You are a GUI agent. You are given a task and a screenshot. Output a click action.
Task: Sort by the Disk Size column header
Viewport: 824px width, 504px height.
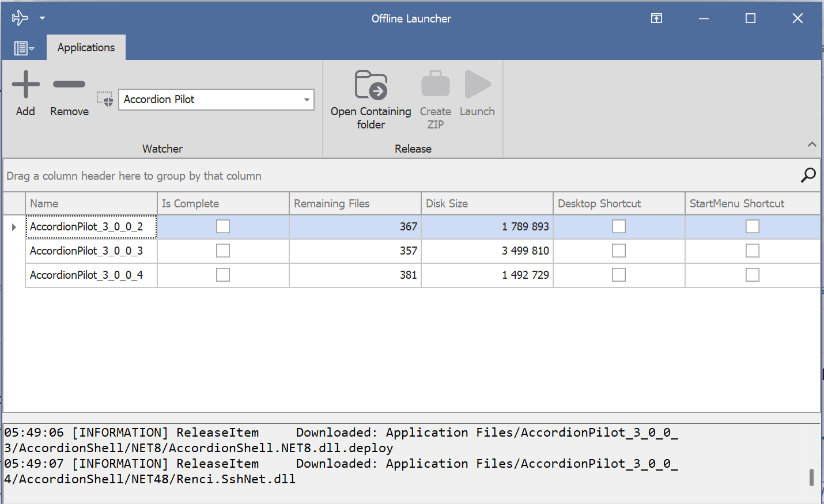[486, 203]
